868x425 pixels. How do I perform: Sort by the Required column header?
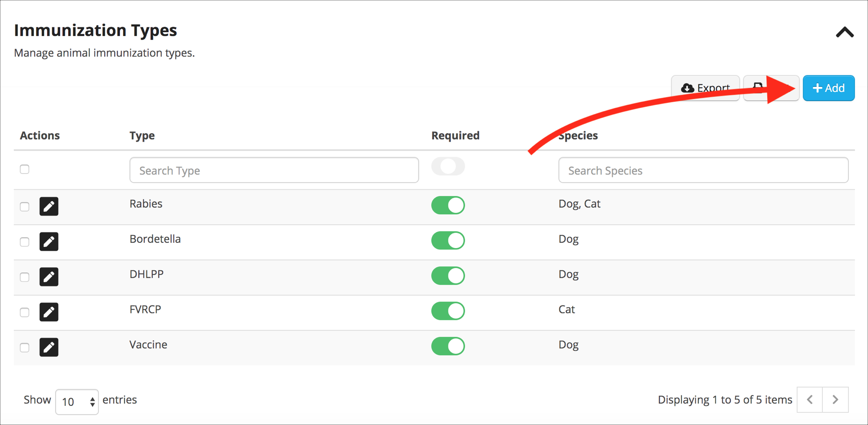click(x=455, y=136)
